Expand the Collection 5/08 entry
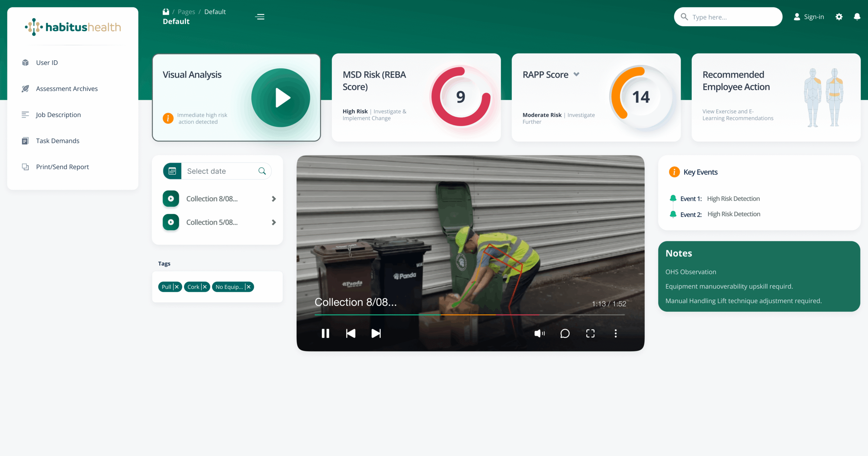Image resolution: width=868 pixels, height=456 pixels. [x=274, y=222]
